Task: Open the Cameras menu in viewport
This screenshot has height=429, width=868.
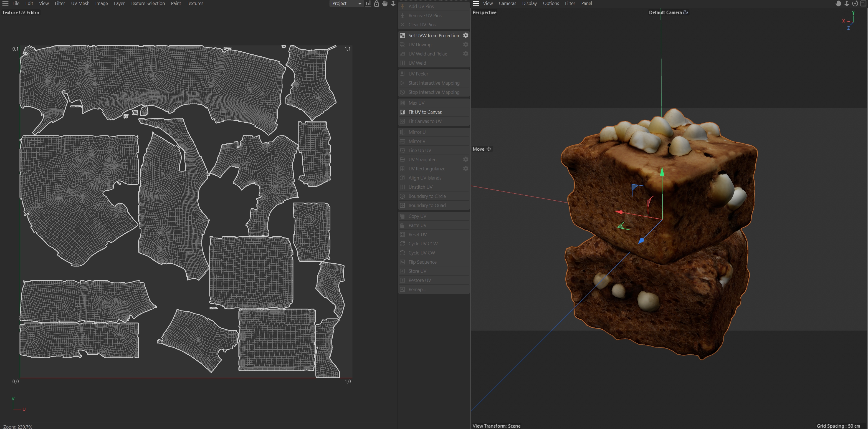Action: tap(507, 3)
